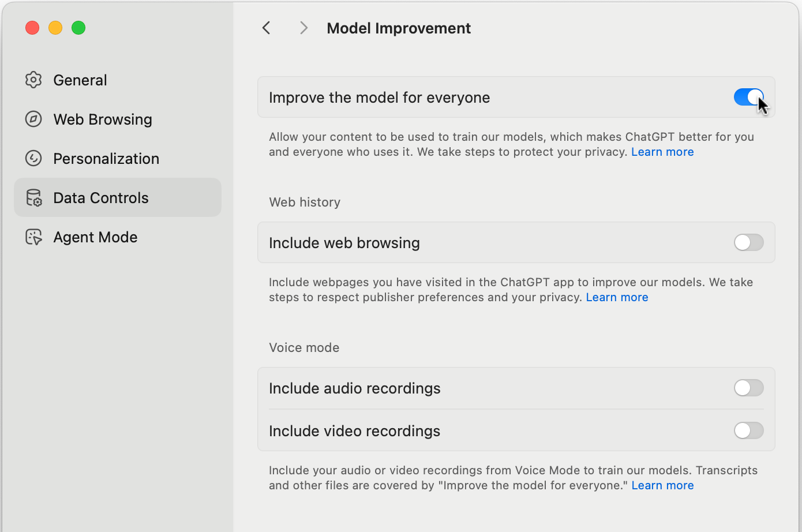Open Learn more under Voice mode
This screenshot has height=532, width=802.
coord(662,485)
